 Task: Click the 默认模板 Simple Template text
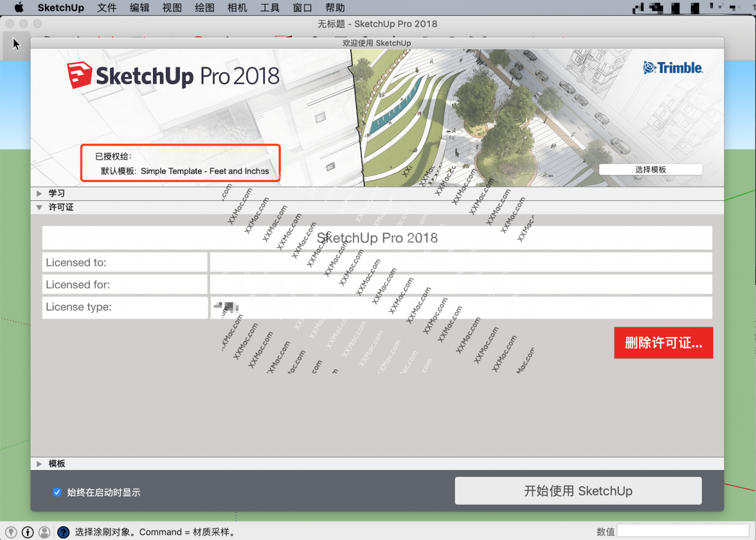(185, 171)
